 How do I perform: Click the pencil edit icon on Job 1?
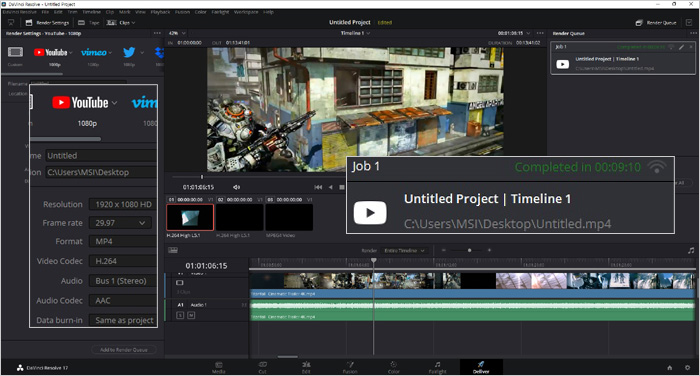coord(681,47)
